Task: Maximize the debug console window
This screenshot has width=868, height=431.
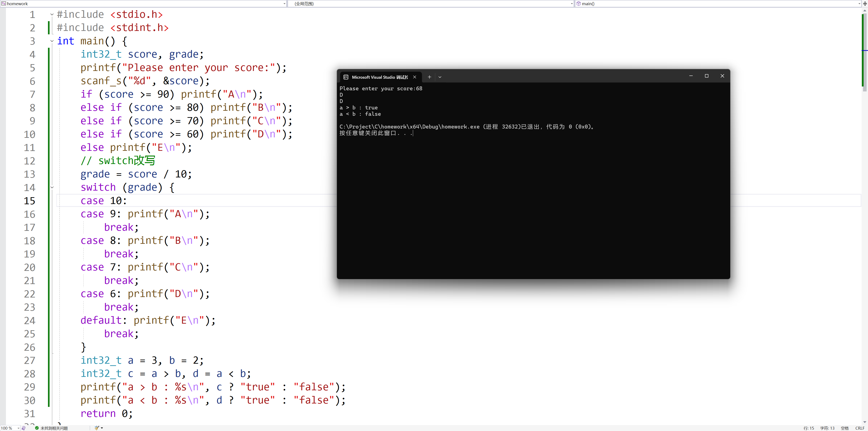Action: pyautogui.click(x=707, y=76)
